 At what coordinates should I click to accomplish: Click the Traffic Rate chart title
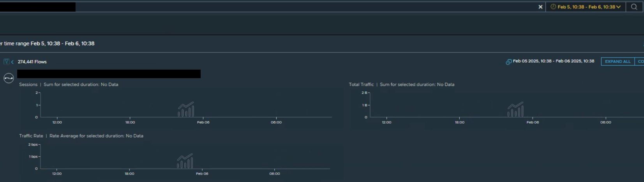31,136
